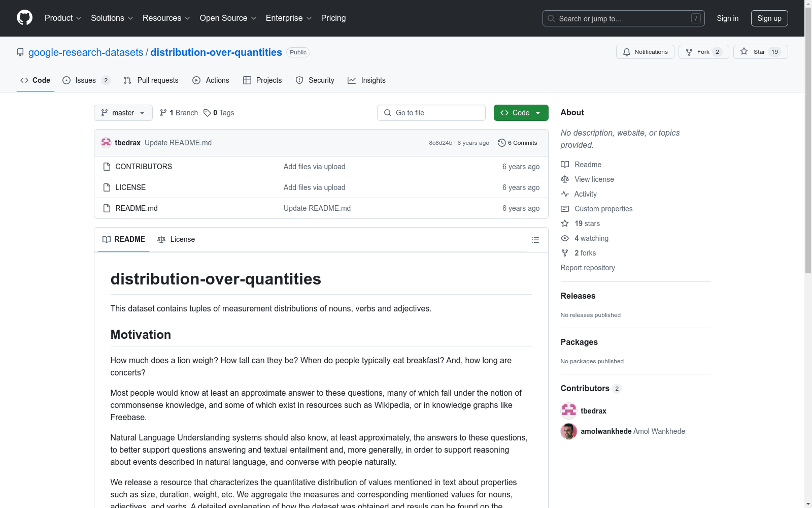
Task: Click the branch icon beside 1 Branch
Action: pyautogui.click(x=163, y=113)
